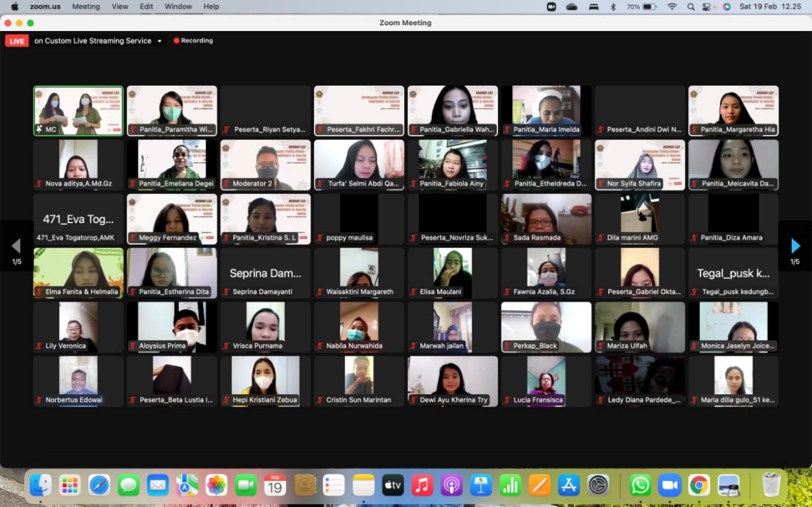Launch WhatsApp from the dock
Viewport: 812px width, 507px height.
(640, 485)
